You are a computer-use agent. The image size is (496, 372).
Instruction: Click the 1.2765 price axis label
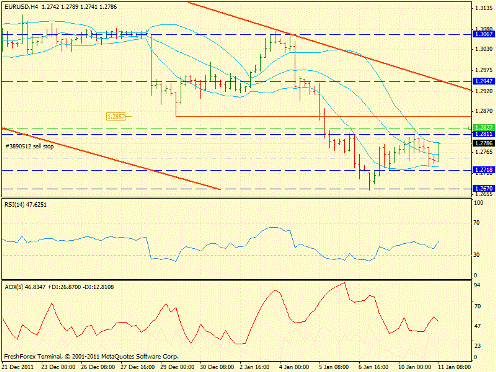pyautogui.click(x=484, y=152)
